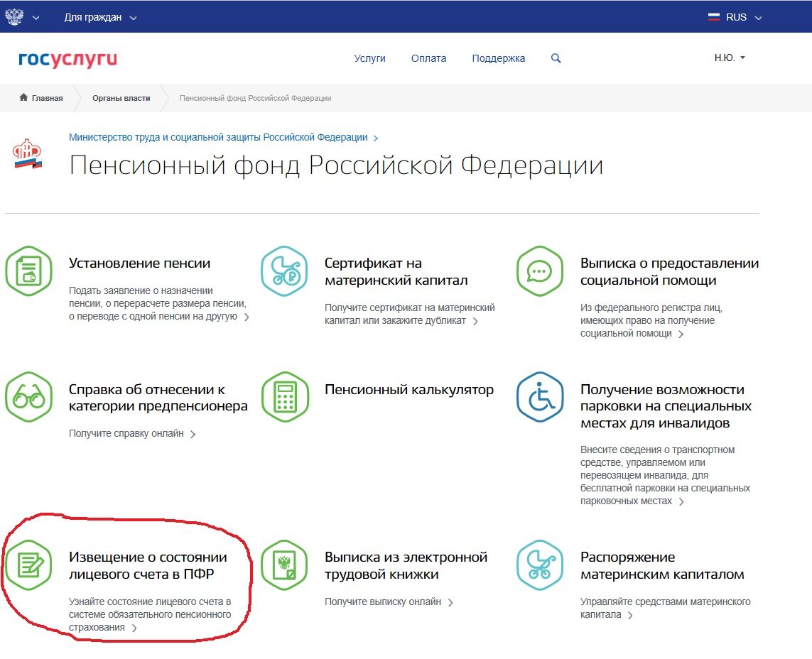812x659 pixels.
Task: Click the stroller icon for maternity capital disposal
Action: click(x=540, y=565)
